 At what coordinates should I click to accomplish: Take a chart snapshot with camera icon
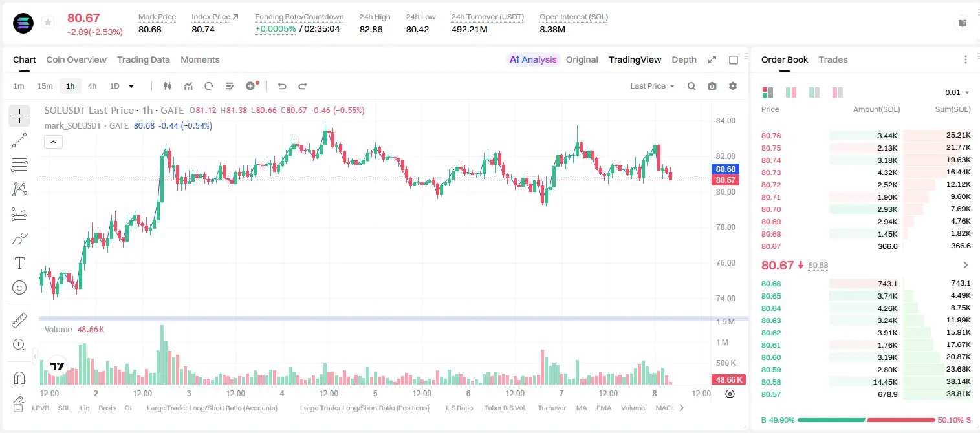point(712,86)
